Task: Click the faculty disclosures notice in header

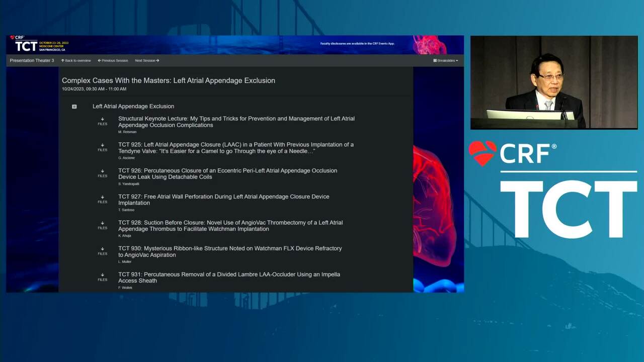Action: click(357, 44)
